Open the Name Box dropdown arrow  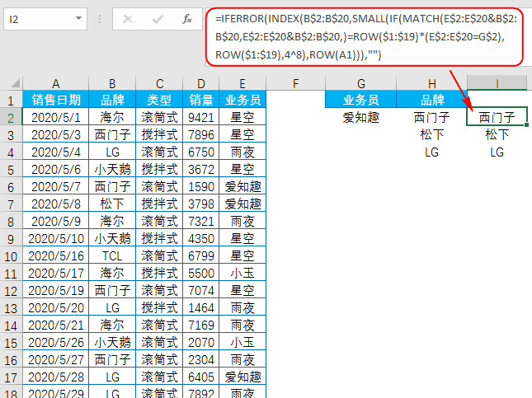click(78, 19)
